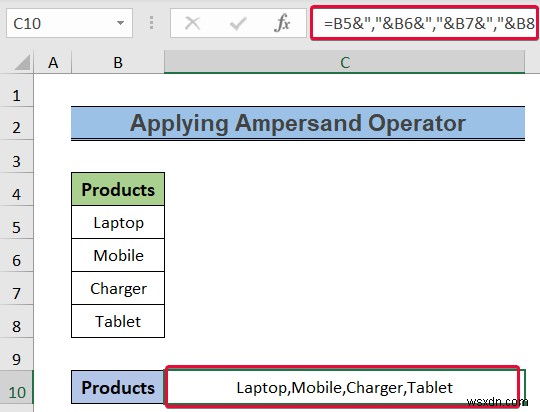
Task: Select row 4 header
Action: [17, 190]
